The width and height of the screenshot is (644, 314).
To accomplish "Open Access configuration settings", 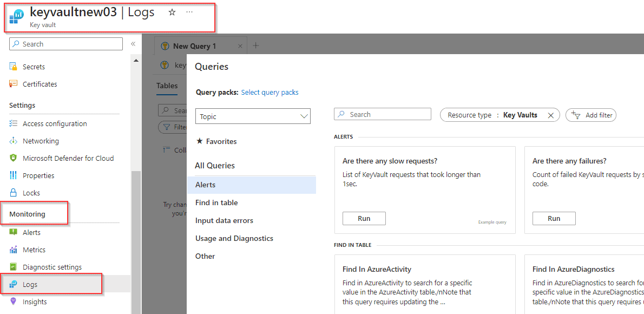I will pos(54,123).
